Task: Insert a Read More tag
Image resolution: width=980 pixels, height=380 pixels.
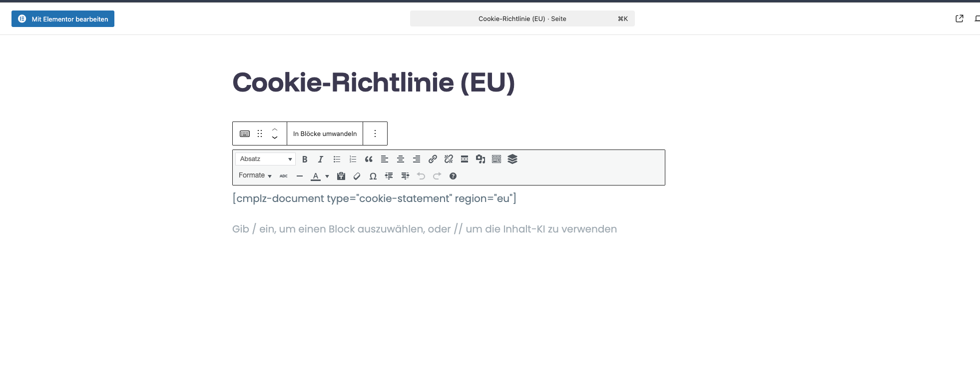Action: tap(465, 159)
